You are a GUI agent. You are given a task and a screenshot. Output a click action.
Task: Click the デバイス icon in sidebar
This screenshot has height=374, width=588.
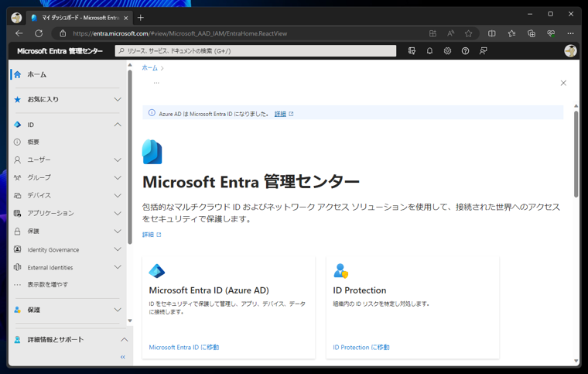(x=17, y=195)
